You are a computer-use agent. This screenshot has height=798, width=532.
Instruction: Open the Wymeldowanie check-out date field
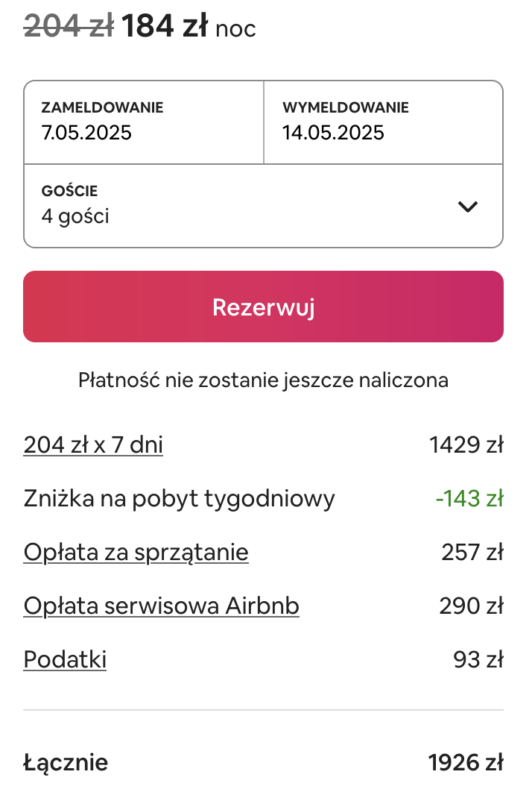click(384, 122)
